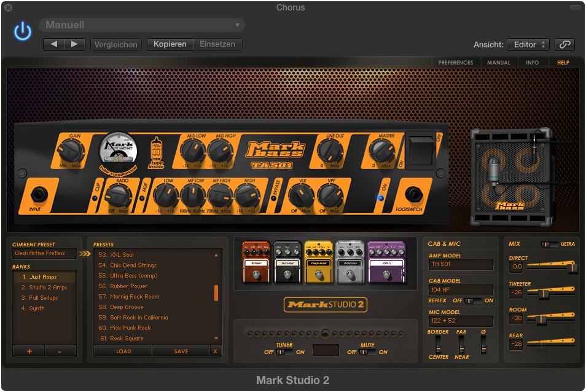The width and height of the screenshot is (586, 392).
Task: Click the FOOTSWITCH jack socket
Action: (x=413, y=195)
